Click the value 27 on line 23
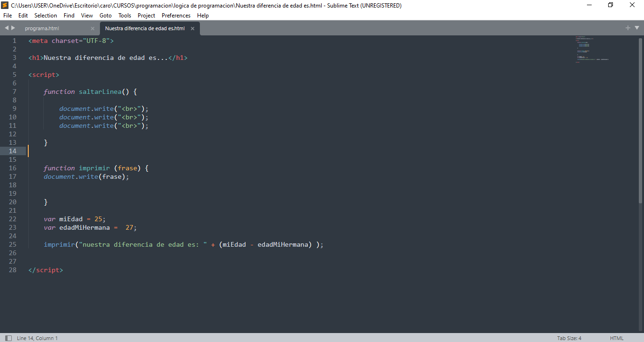Viewport: 644px width, 342px height. [x=129, y=227]
